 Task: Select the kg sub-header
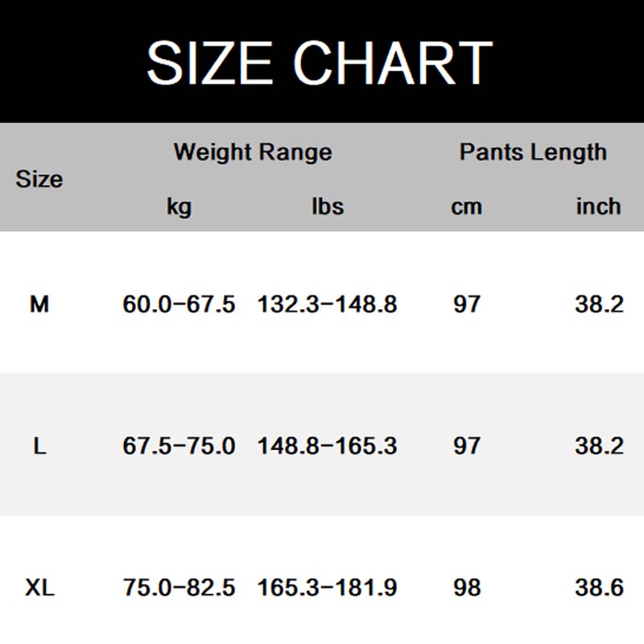coord(179,206)
